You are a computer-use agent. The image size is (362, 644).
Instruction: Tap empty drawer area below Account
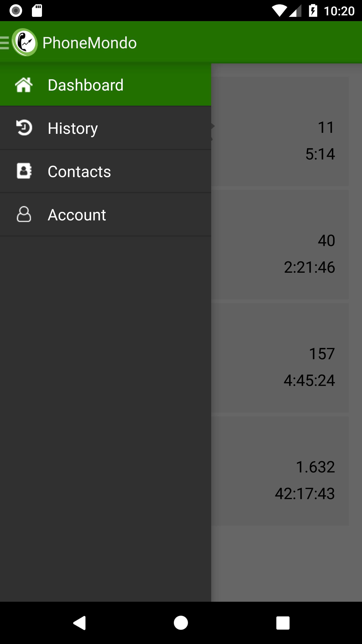(x=106, y=419)
